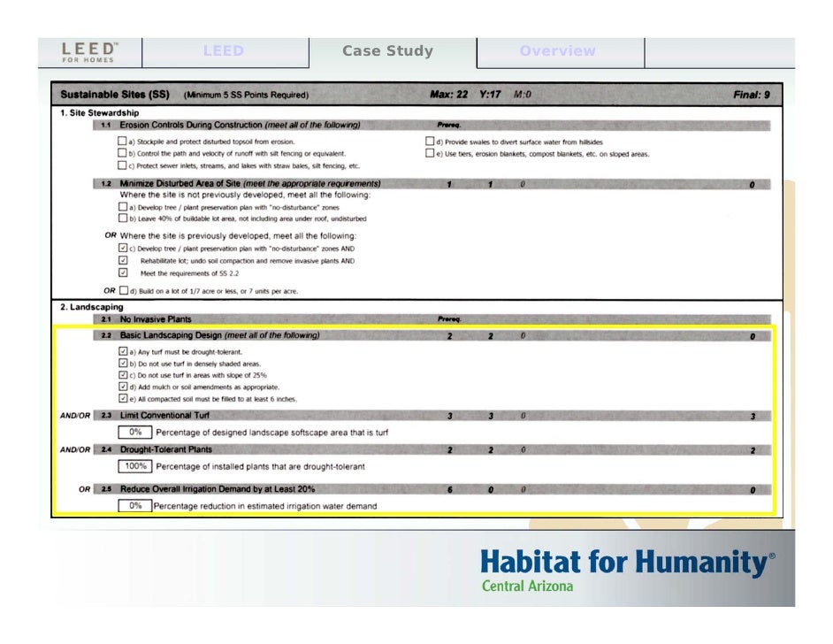Check 'Use tiers, erosion blankets' checkbox
This screenshot has width=833, height=644.
point(430,153)
